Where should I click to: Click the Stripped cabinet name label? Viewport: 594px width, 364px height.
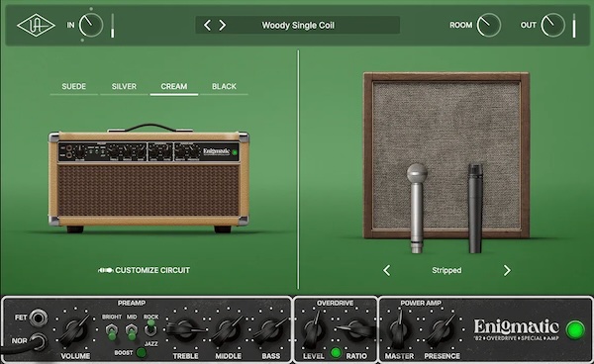446,270
